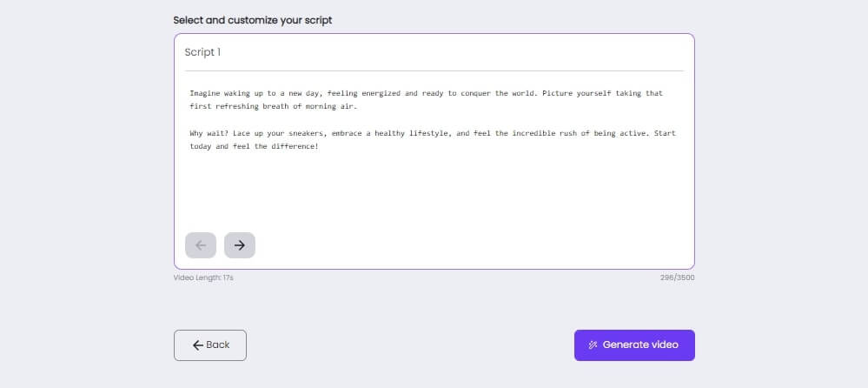This screenshot has width=868, height=388.
Task: Place cursor on the word Imagine
Action: click(206, 93)
